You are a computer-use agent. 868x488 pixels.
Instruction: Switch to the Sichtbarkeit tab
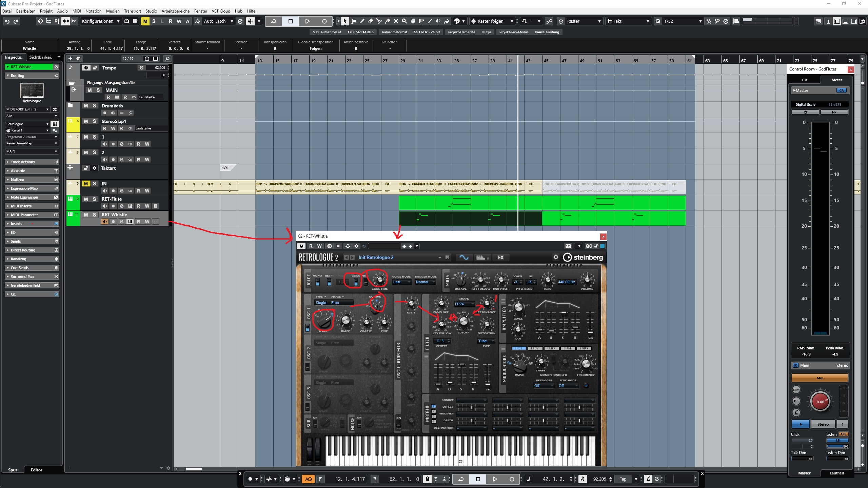(x=40, y=57)
